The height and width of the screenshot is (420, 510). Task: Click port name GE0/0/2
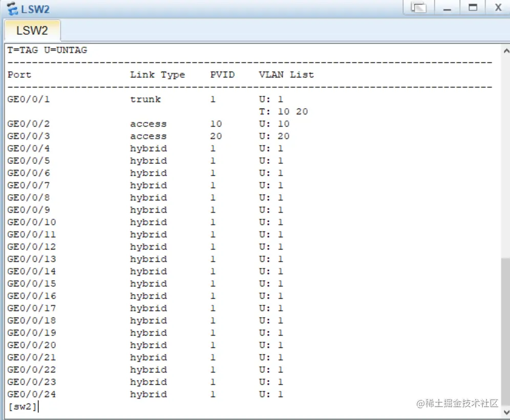click(29, 124)
